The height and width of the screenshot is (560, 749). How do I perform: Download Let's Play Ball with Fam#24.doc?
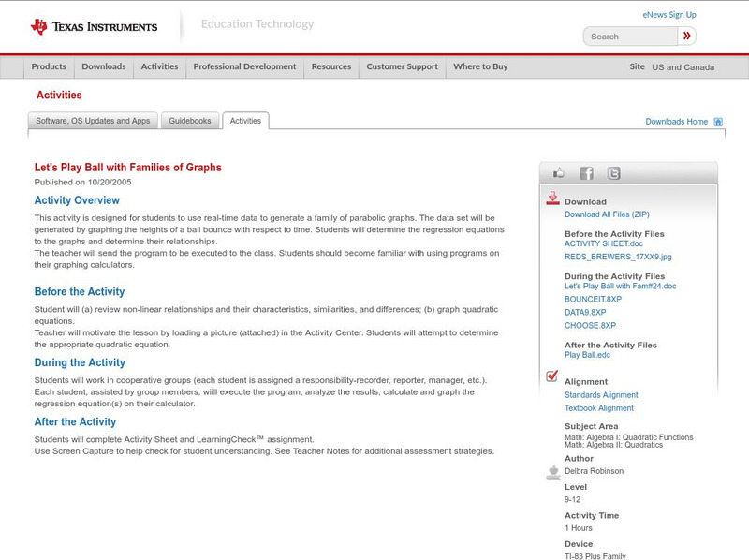[621, 287]
